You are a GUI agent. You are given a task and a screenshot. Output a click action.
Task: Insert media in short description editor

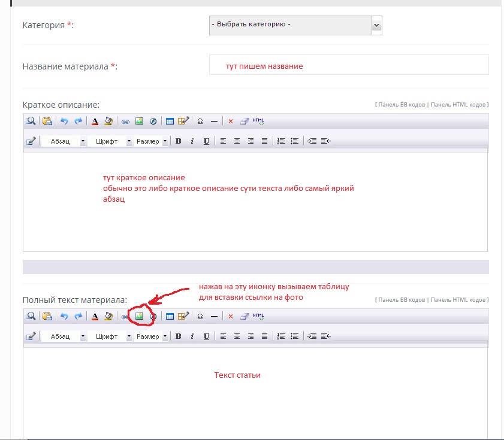(x=153, y=121)
